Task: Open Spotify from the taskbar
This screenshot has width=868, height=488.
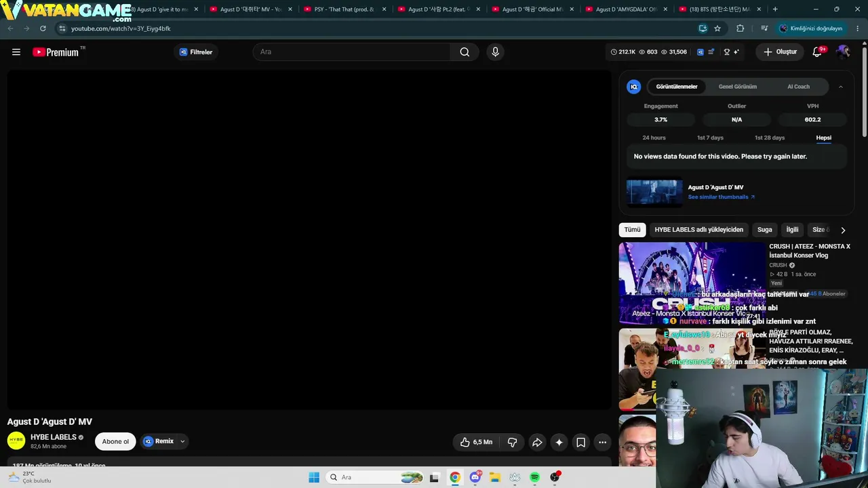Action: 534,477
